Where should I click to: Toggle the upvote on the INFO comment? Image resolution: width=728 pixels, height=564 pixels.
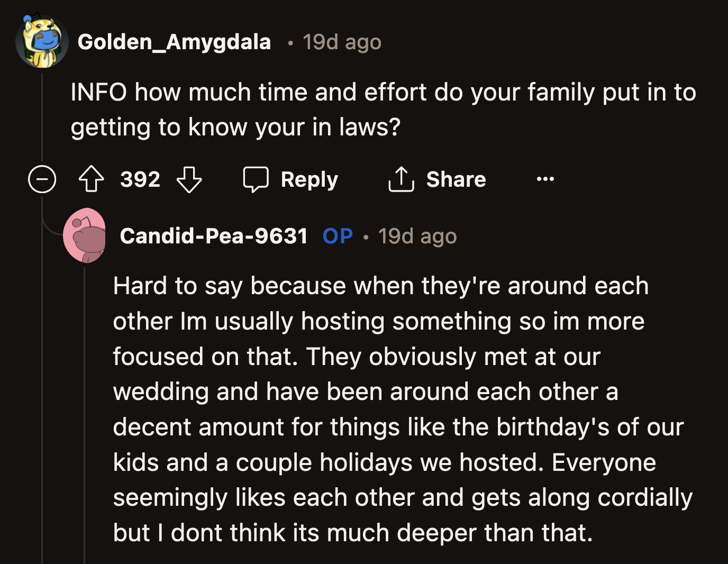click(92, 179)
